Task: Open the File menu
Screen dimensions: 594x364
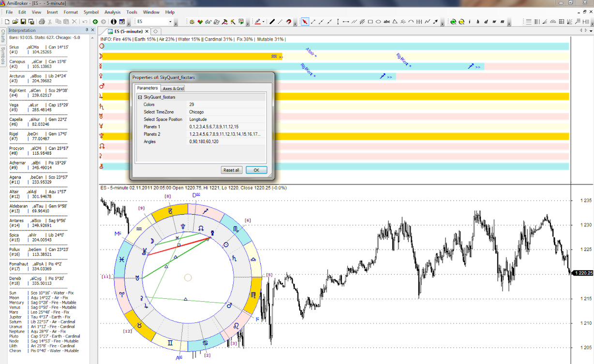Action: point(9,12)
